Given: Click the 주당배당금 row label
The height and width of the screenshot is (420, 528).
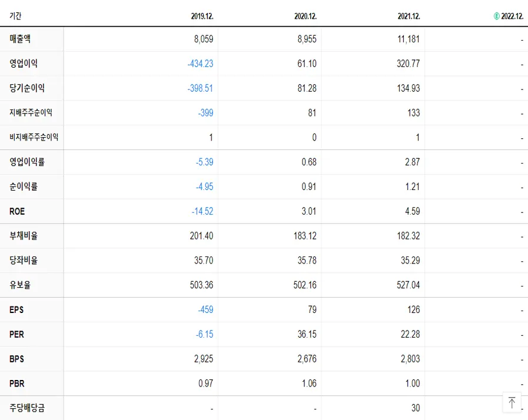Looking at the screenshot, I should (x=27, y=408).
